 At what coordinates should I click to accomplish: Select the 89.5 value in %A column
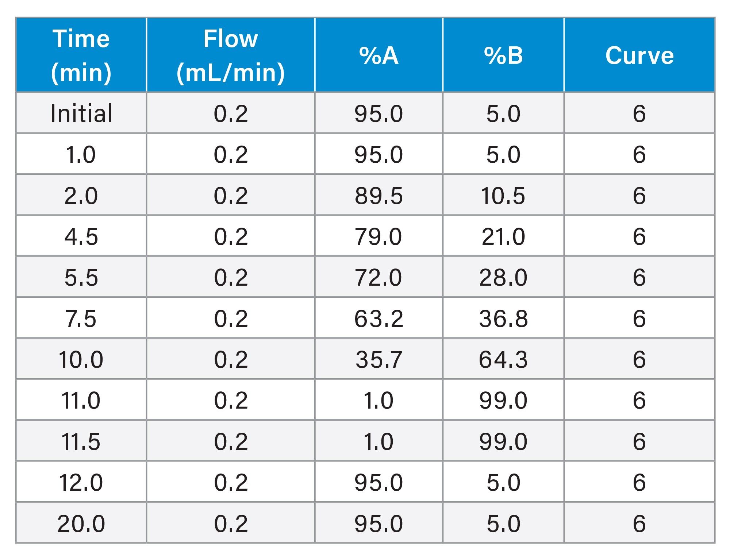(x=379, y=195)
